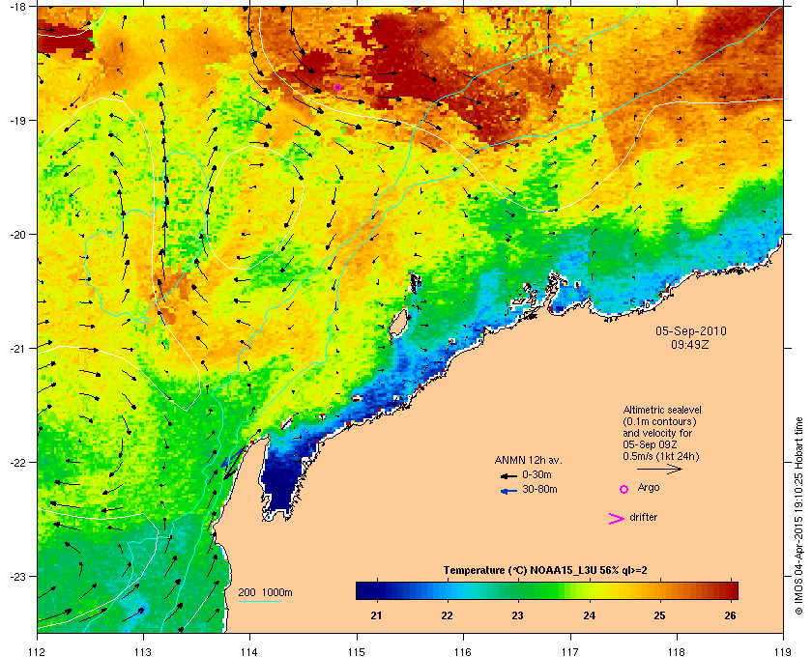This screenshot has height=657, width=812.
Task: Click the '30-80m' legend label
Action: pos(539,489)
